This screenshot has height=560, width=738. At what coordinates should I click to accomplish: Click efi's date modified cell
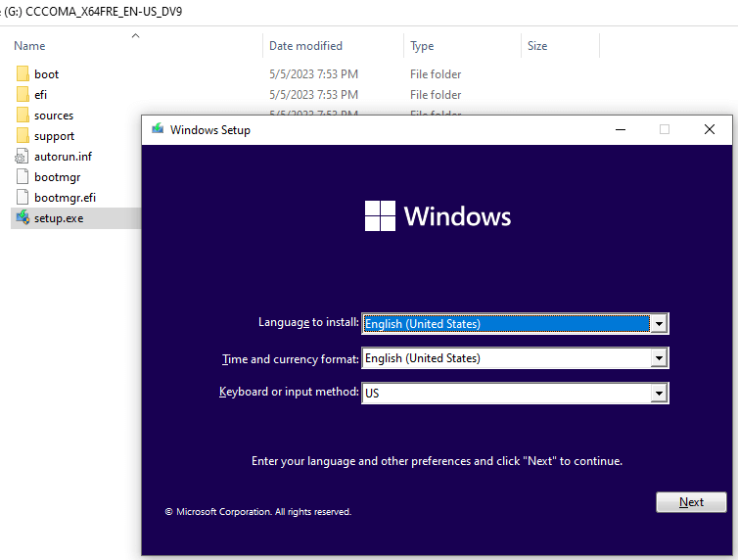[313, 95]
